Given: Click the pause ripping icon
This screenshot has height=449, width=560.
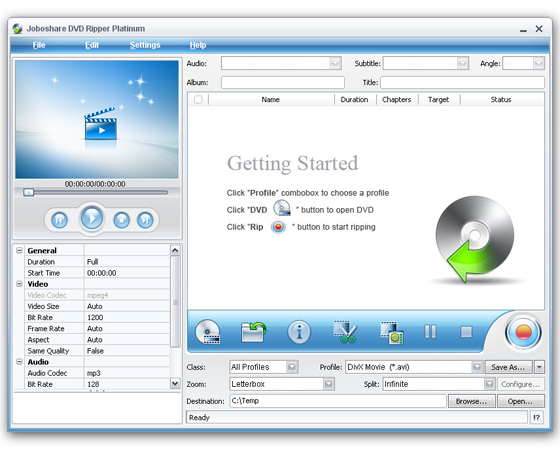Looking at the screenshot, I should [430, 332].
